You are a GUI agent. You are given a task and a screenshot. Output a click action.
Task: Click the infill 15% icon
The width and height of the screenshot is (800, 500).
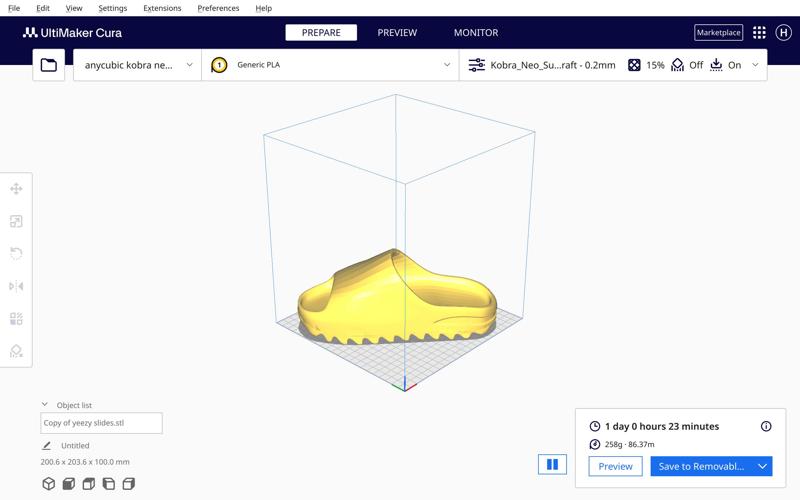coord(634,65)
